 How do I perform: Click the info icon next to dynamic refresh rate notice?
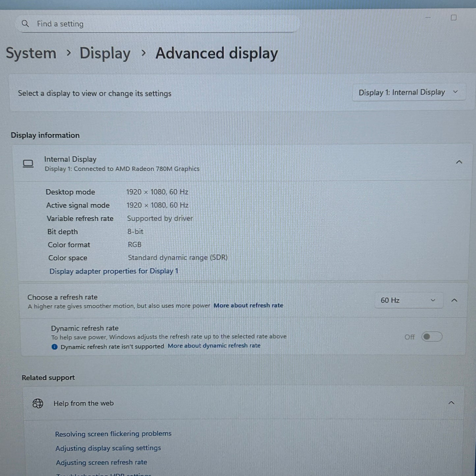pyautogui.click(x=55, y=347)
